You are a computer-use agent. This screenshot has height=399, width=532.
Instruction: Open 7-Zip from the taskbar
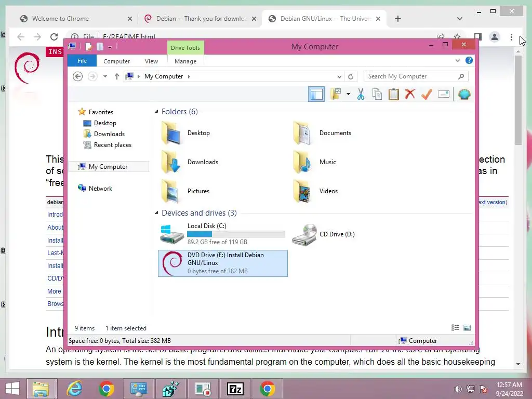click(235, 389)
